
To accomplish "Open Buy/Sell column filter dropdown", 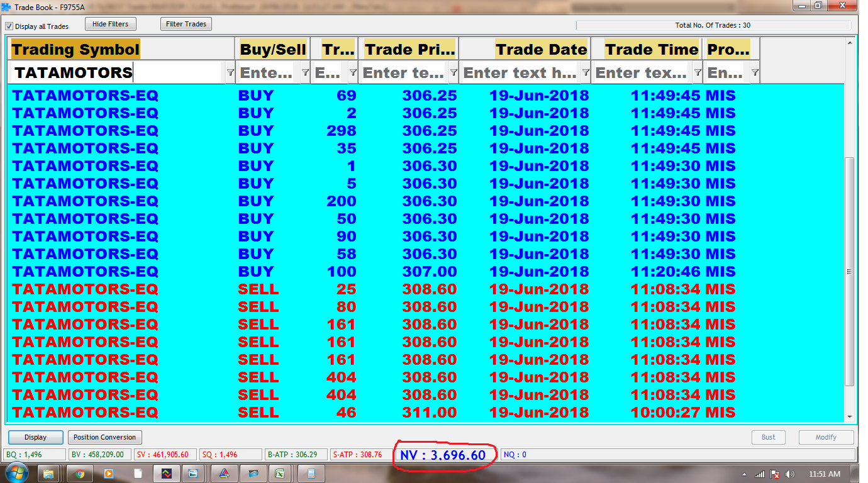I will pyautogui.click(x=305, y=73).
